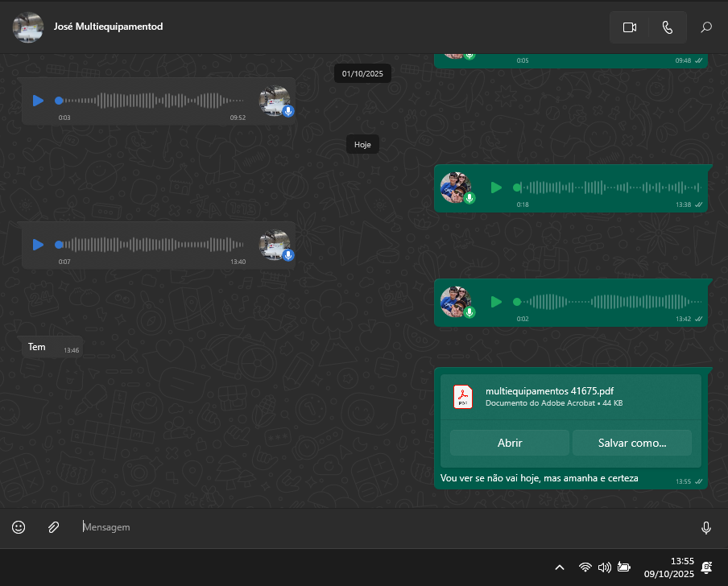Image resolution: width=728 pixels, height=586 pixels.
Task: Play the sent 0:18 voice message
Action: [496, 188]
